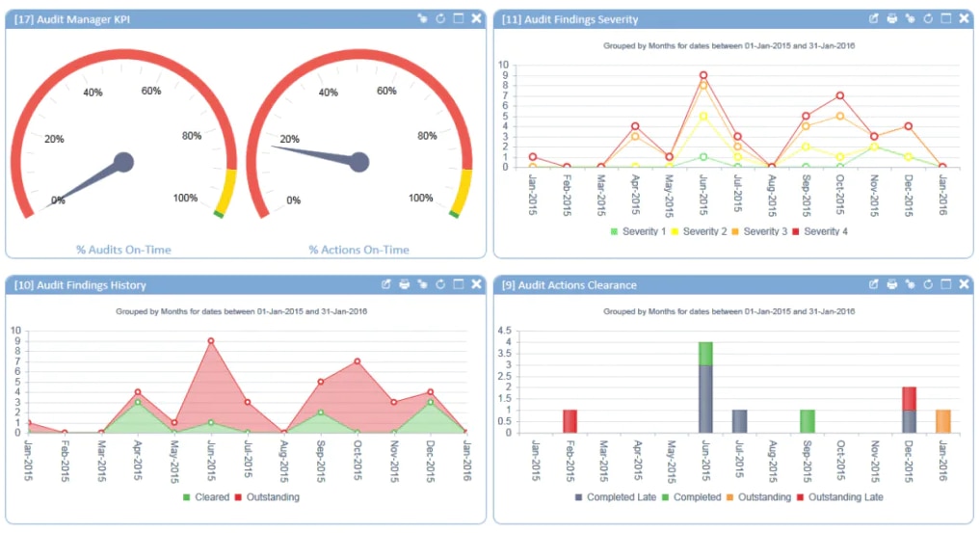Click Jun-2015 Outstanding peak in Findings History
This screenshot has width=980, height=533.
tap(211, 341)
